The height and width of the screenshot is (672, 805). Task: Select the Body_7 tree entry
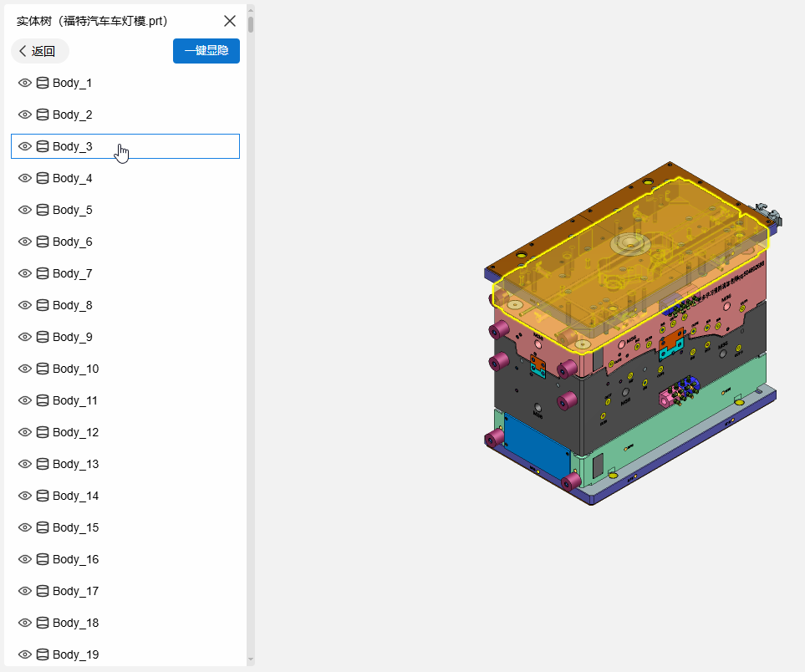pos(73,273)
